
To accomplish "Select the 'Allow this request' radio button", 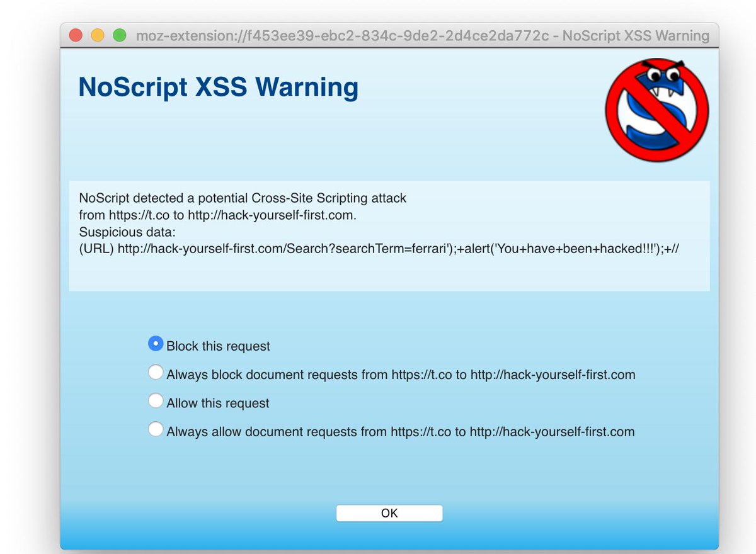I will [155, 400].
